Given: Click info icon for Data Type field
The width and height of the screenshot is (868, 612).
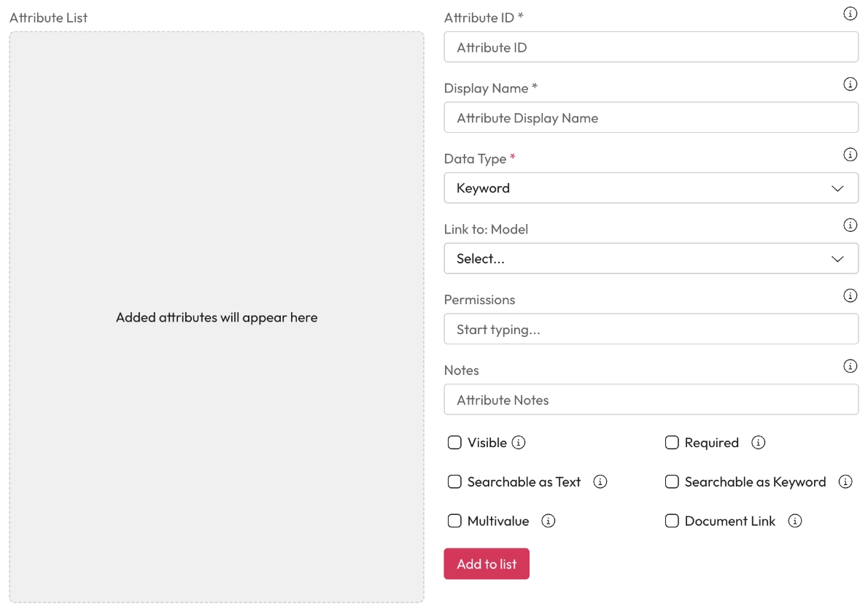Looking at the screenshot, I should 850,155.
